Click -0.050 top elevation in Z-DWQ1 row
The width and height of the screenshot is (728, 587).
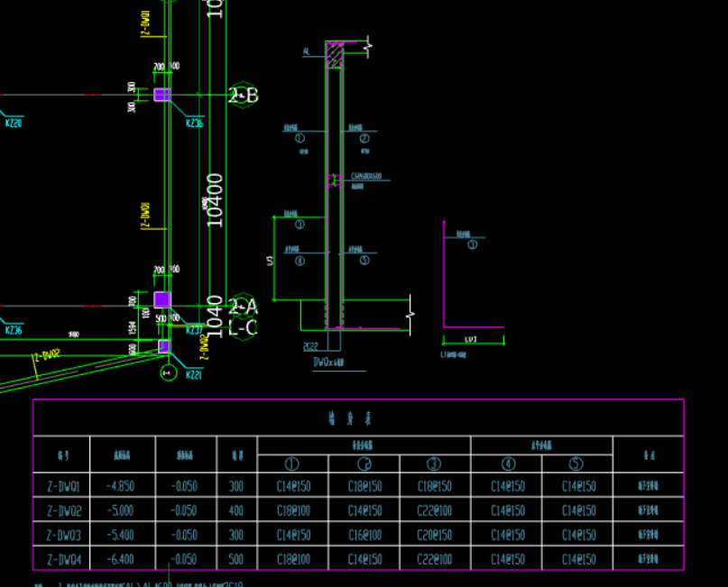[184, 486]
